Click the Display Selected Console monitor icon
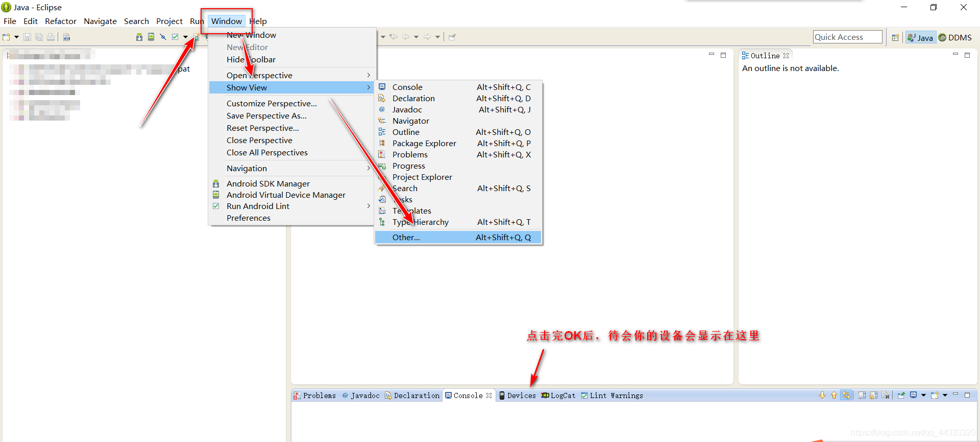980x442 pixels. [914, 395]
